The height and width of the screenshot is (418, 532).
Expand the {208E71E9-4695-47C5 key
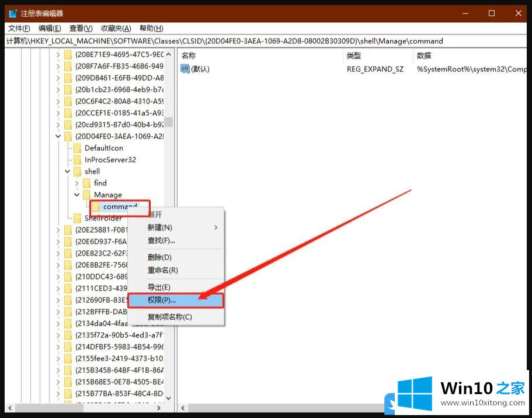[x=58, y=54]
